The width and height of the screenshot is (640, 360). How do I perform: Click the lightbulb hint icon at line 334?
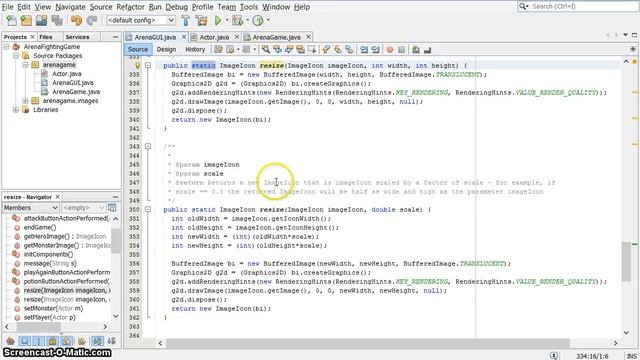138,65
